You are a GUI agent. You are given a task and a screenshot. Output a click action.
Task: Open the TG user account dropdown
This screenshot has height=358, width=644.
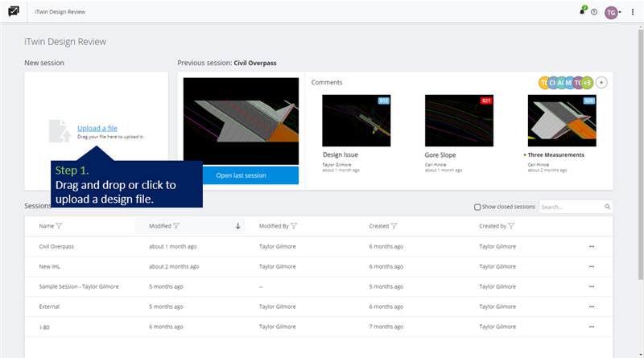click(x=613, y=12)
